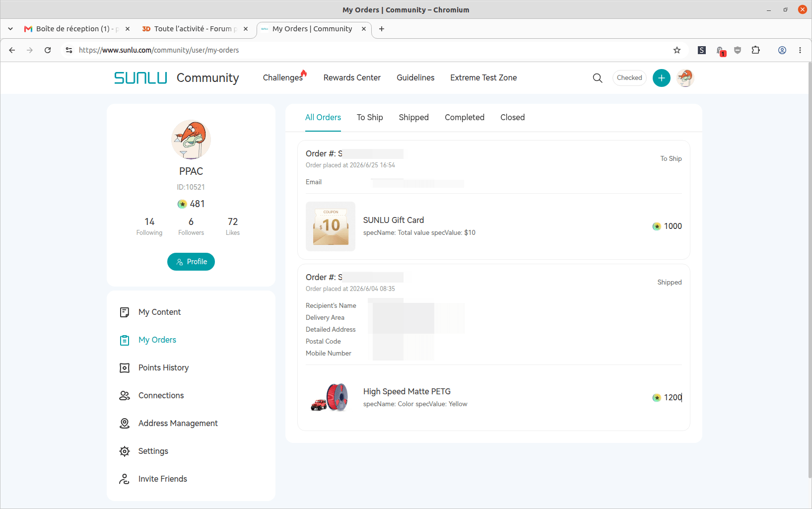Reload the page

tap(48, 50)
